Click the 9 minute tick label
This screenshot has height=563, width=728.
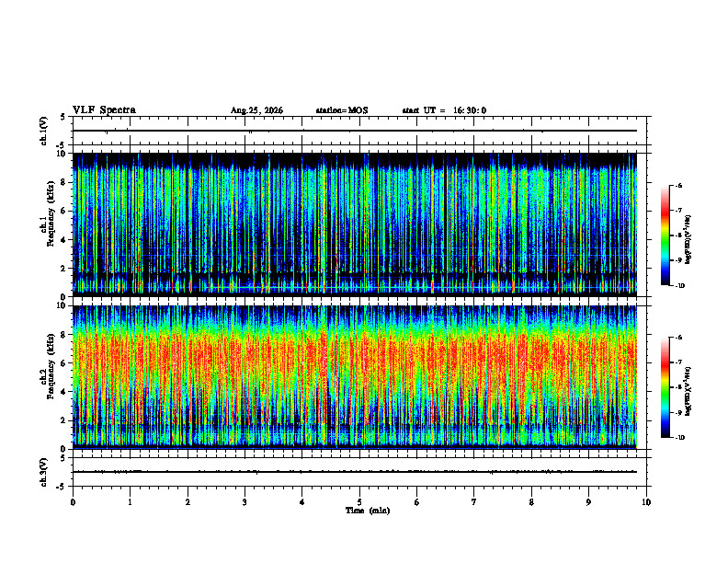[588, 502]
